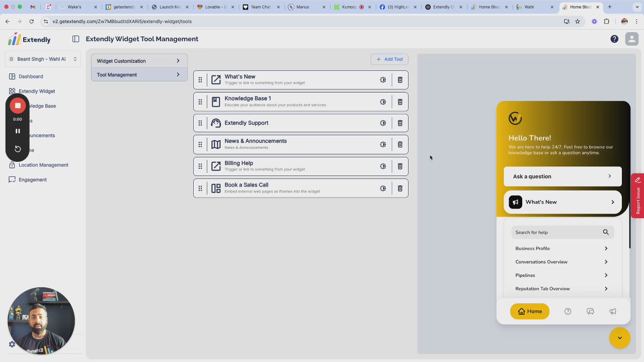Click drag handle of What's New row

pos(200,80)
